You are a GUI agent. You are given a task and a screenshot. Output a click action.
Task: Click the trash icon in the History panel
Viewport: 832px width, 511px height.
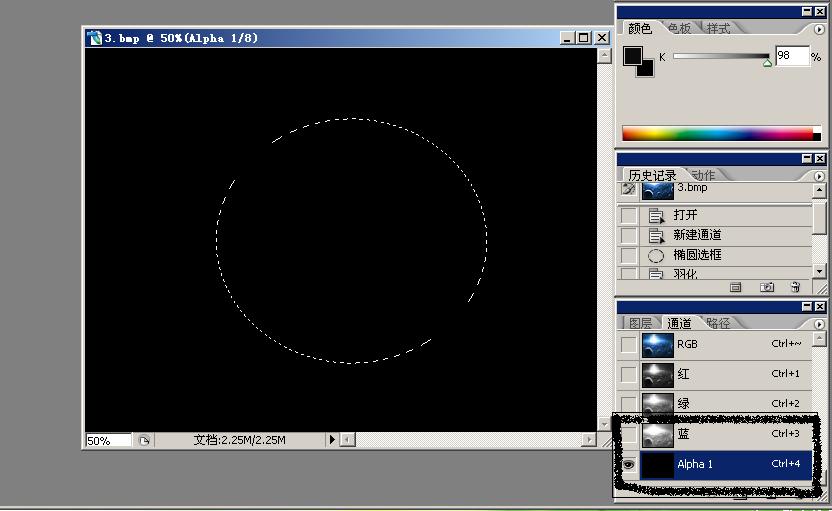[795, 287]
